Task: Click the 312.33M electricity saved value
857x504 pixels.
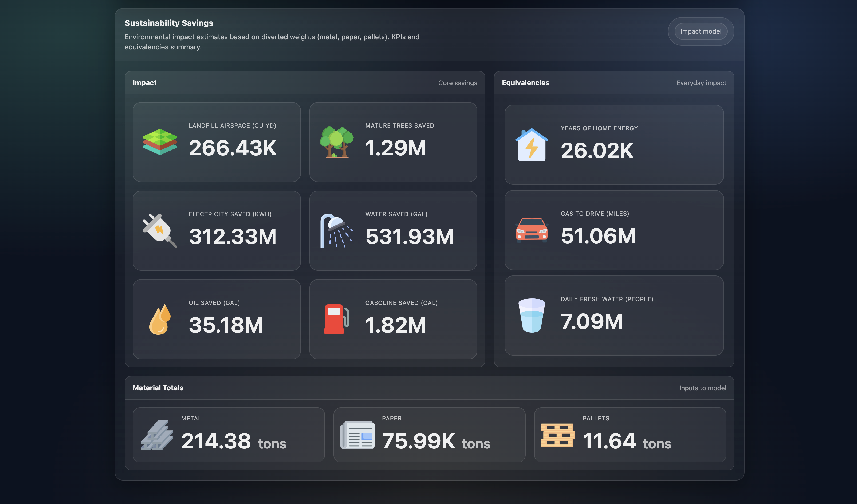Action: 233,236
